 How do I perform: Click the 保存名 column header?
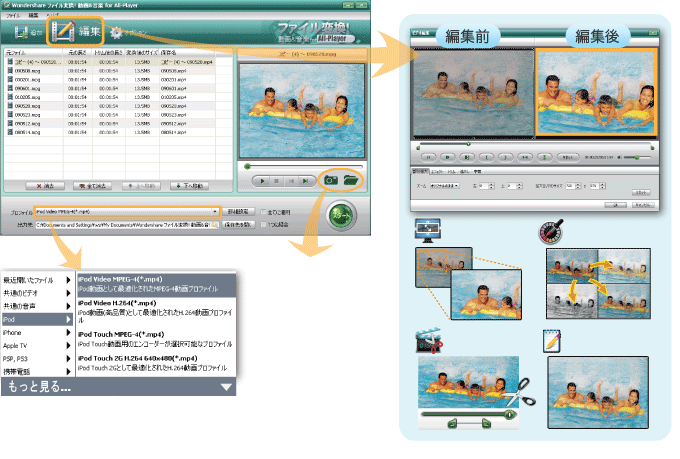coord(187,52)
